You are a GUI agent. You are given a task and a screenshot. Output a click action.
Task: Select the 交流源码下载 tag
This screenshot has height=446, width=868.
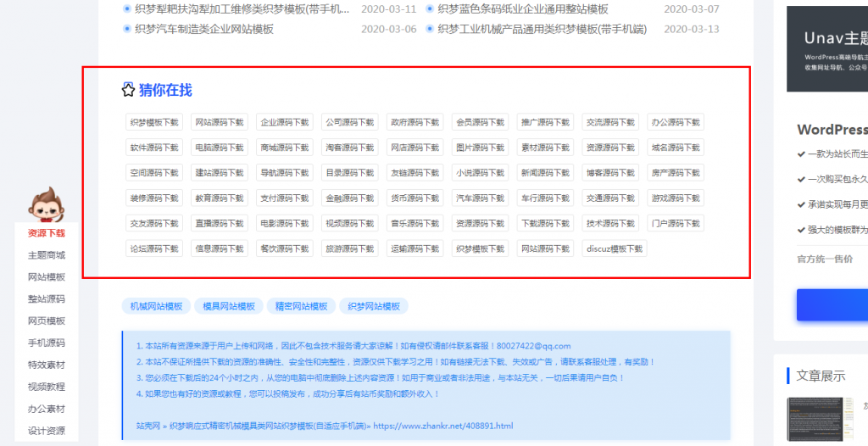[x=610, y=122]
